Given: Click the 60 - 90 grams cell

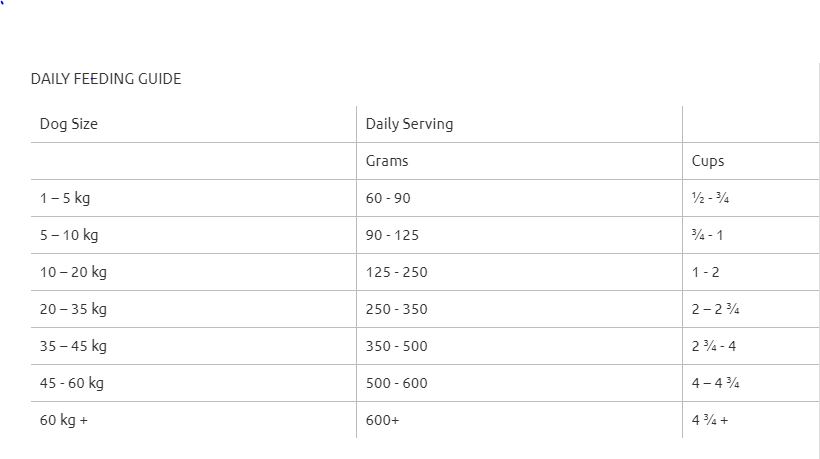Looking at the screenshot, I should click(388, 198).
